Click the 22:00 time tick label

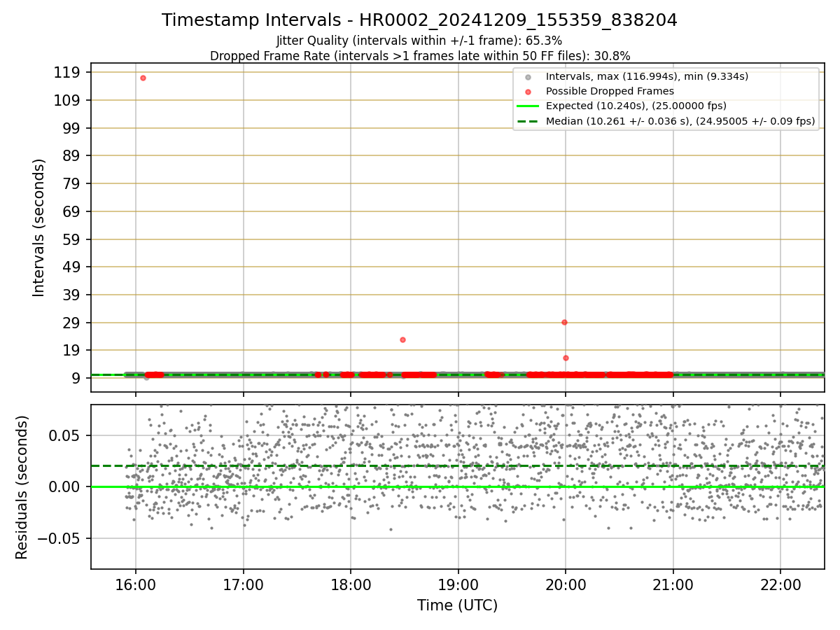[780, 584]
